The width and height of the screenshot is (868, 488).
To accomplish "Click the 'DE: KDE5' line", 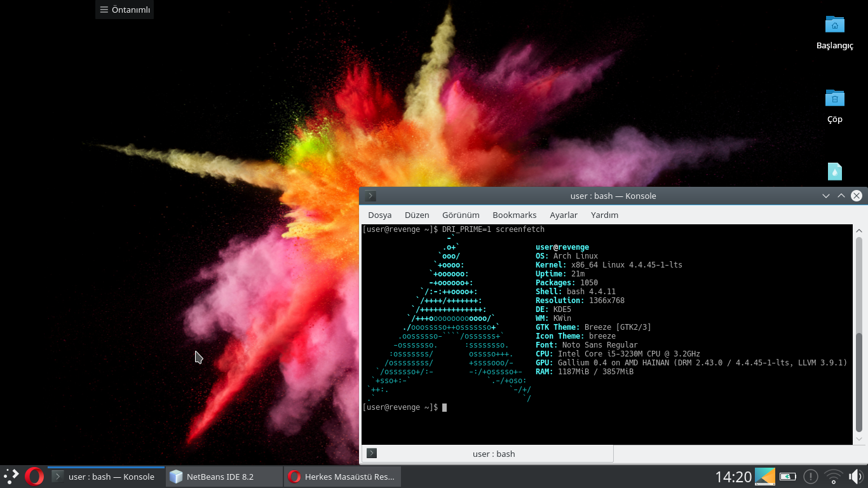I will [553, 309].
